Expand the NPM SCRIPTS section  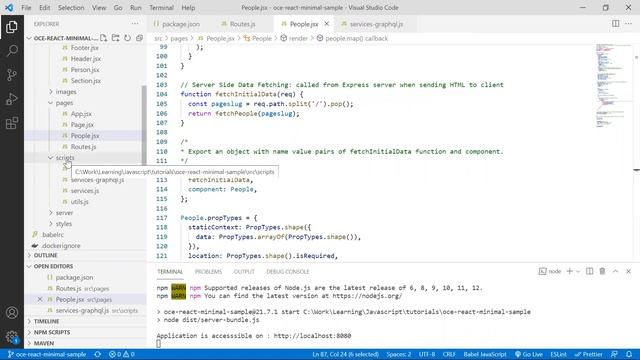point(52,332)
